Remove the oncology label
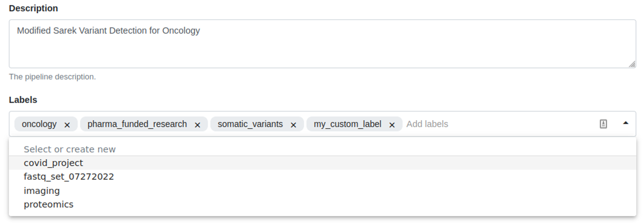Image resolution: width=644 pixels, height=224 pixels. tap(67, 125)
